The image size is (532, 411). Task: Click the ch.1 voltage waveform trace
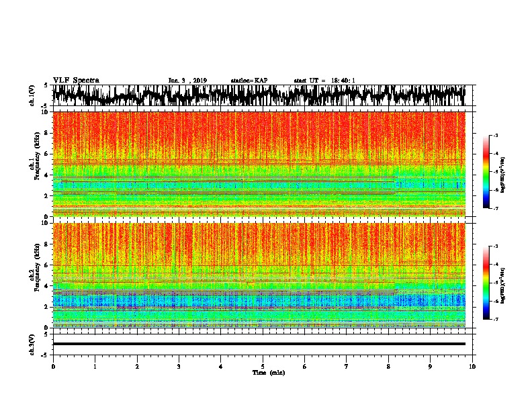point(259,95)
